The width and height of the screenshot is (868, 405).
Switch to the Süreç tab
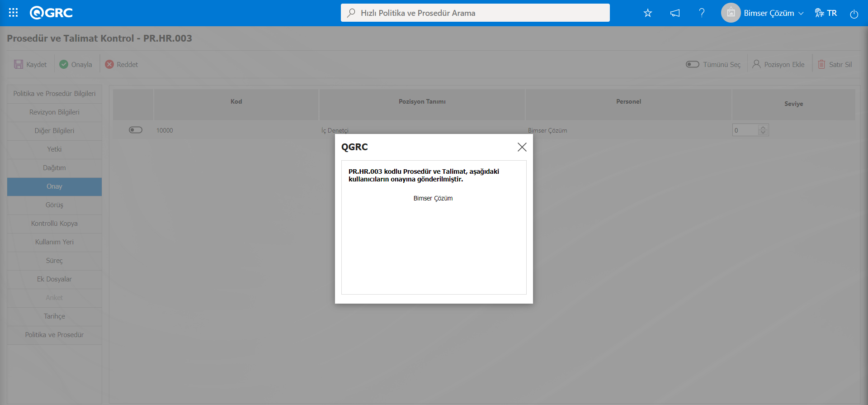[54, 261]
